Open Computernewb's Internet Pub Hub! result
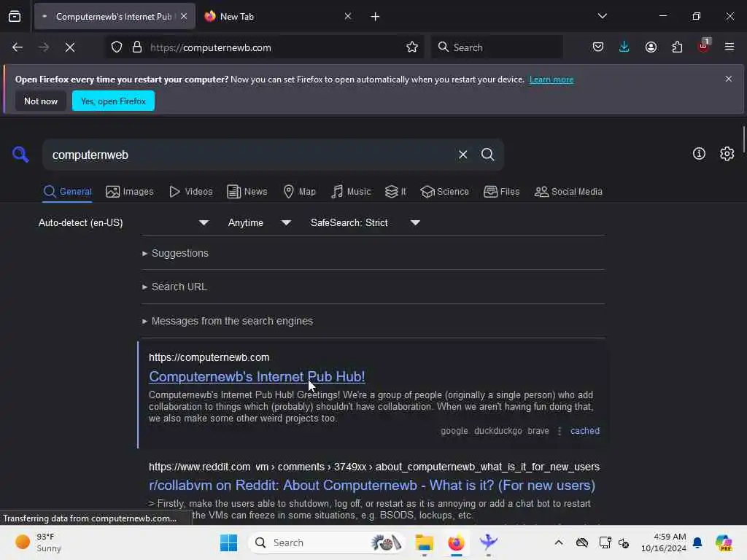Viewport: 747px width, 560px height. tap(257, 376)
